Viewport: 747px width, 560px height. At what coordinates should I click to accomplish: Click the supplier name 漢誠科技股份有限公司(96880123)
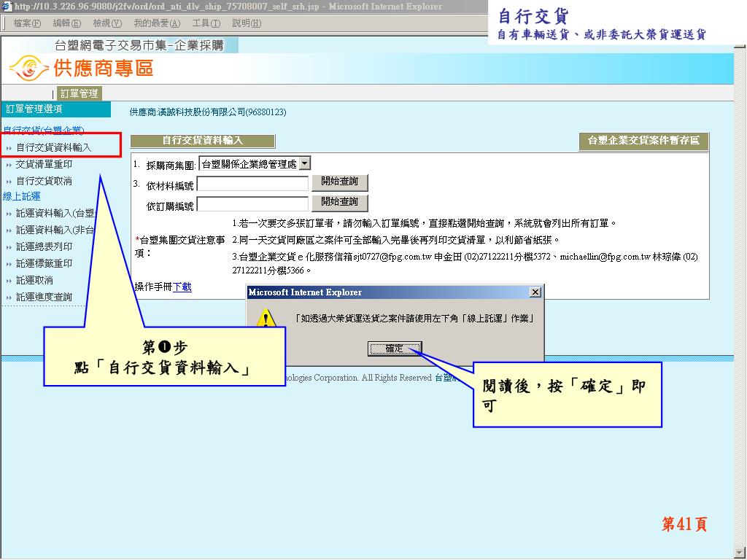click(x=223, y=112)
